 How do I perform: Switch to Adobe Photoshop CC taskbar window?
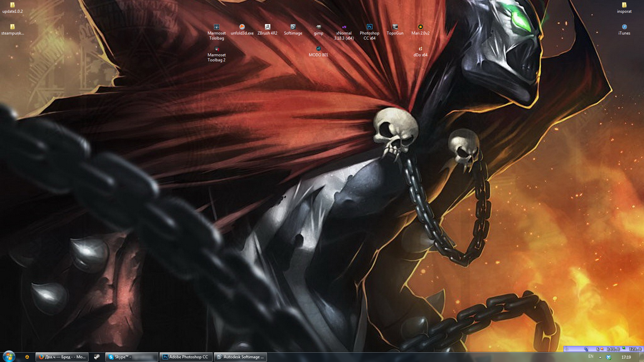(186, 357)
